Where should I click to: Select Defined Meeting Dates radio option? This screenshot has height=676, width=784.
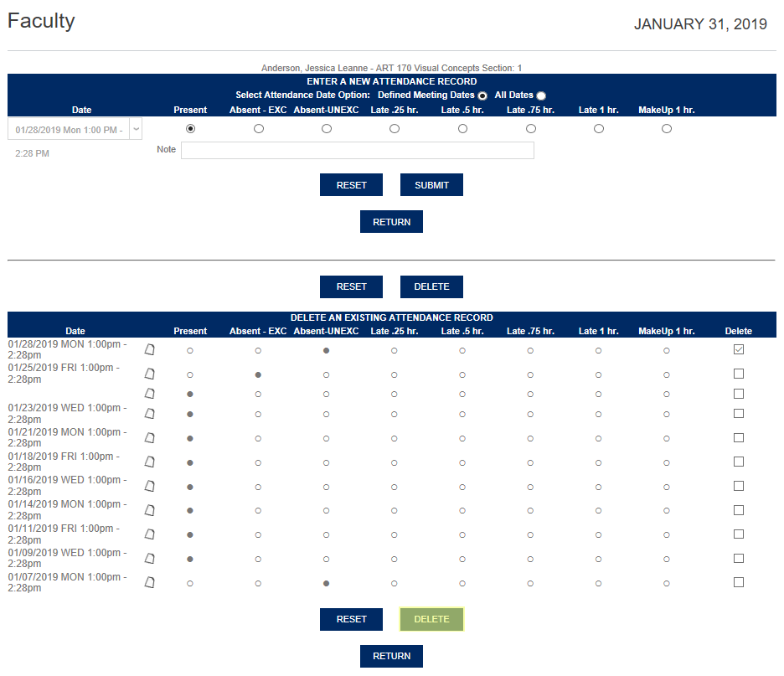482,95
